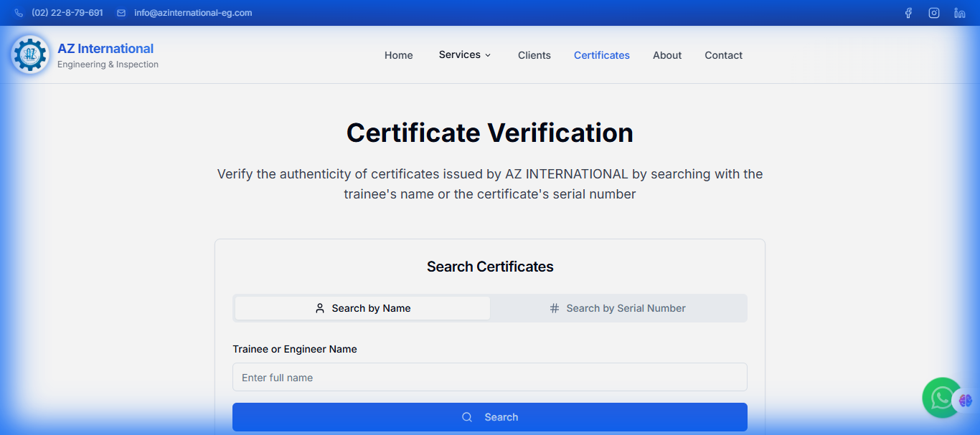This screenshot has width=980, height=435.
Task: Select the AZ International gear logo
Action: pos(29,54)
